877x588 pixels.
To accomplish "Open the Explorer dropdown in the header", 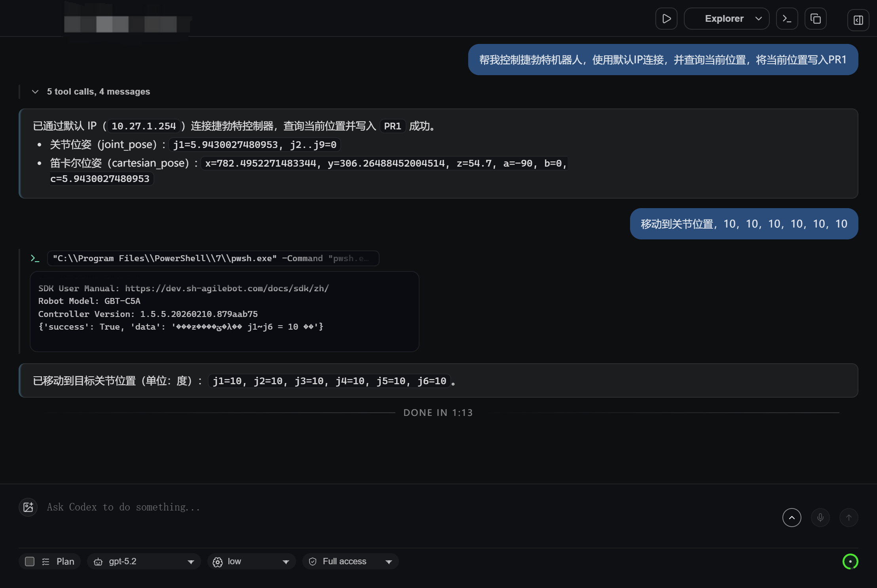I will click(727, 19).
